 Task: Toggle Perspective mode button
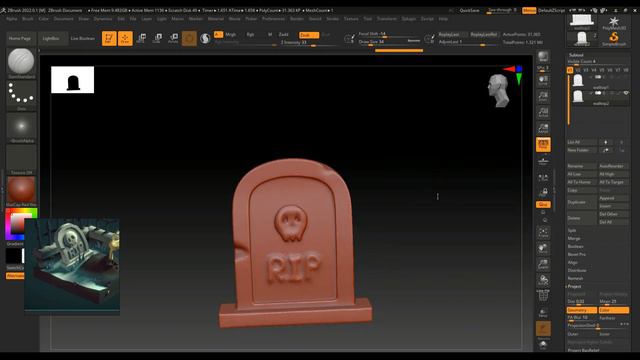[543, 144]
